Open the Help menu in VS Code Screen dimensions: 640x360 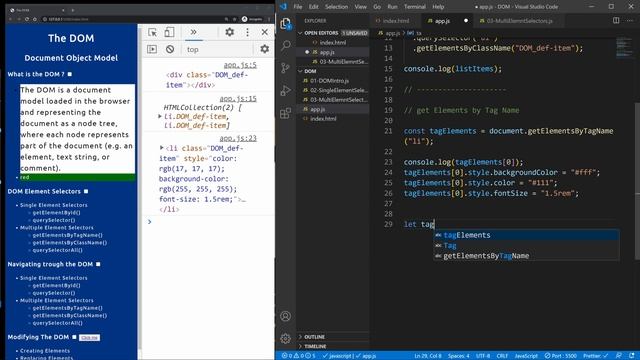(x=438, y=7)
